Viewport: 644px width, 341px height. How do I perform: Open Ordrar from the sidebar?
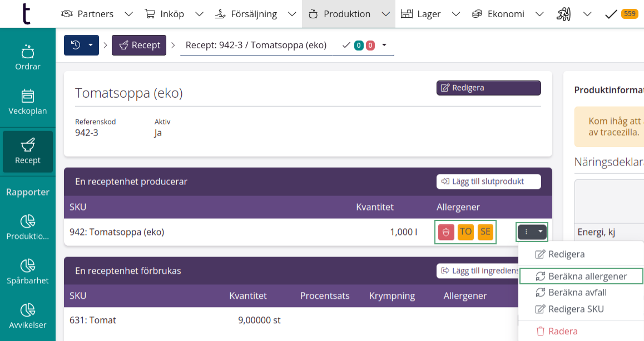(27, 58)
